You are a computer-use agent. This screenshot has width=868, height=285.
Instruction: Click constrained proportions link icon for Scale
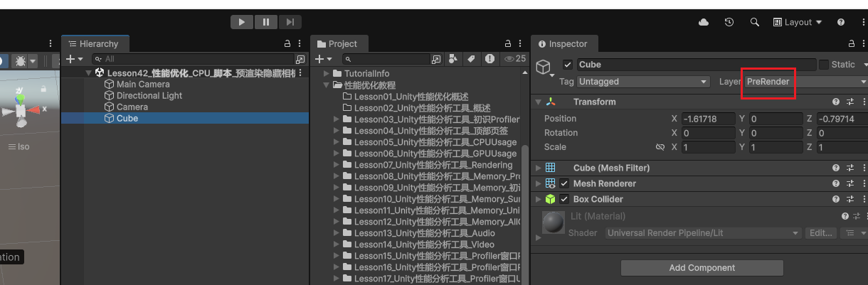pos(660,147)
